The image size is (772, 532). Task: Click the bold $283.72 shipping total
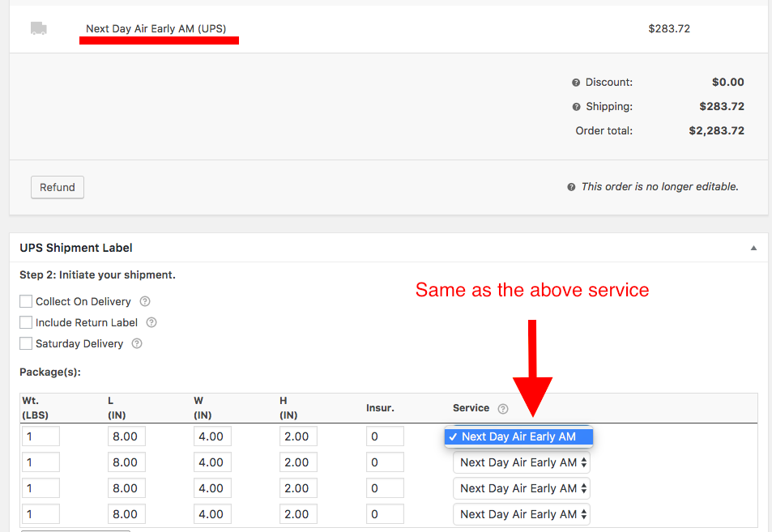(722, 106)
